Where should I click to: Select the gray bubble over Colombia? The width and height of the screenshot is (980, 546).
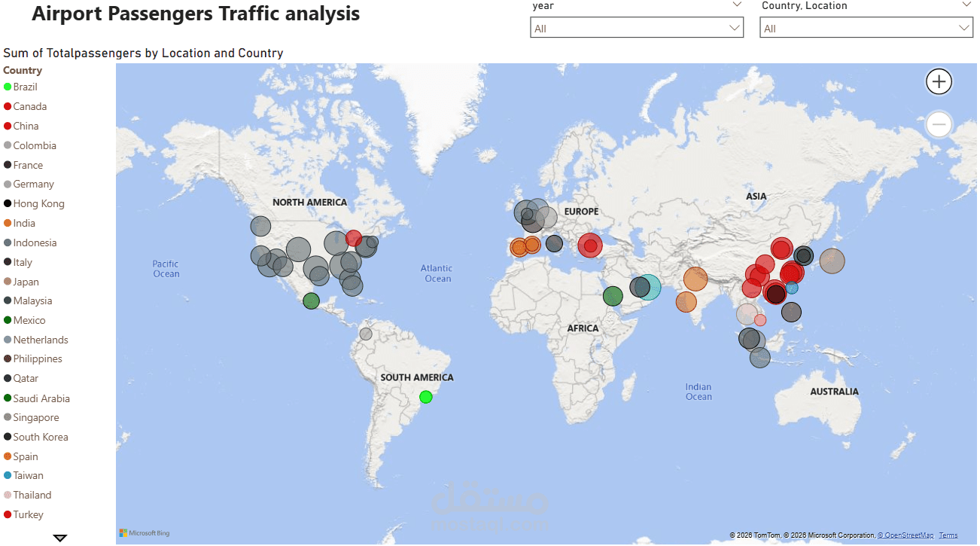[365, 332]
